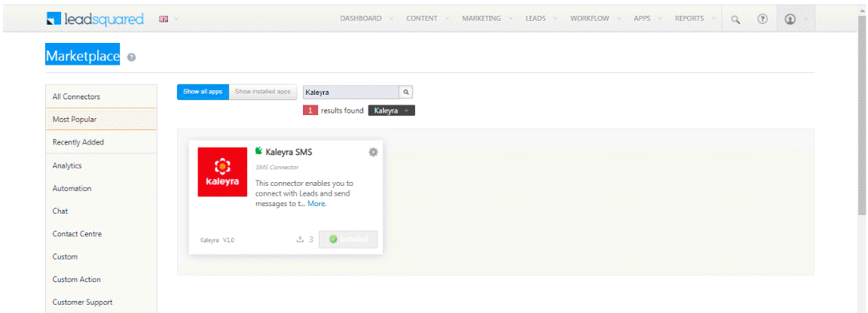Toggle Show installed apps filter
868x313 pixels.
coord(263,92)
